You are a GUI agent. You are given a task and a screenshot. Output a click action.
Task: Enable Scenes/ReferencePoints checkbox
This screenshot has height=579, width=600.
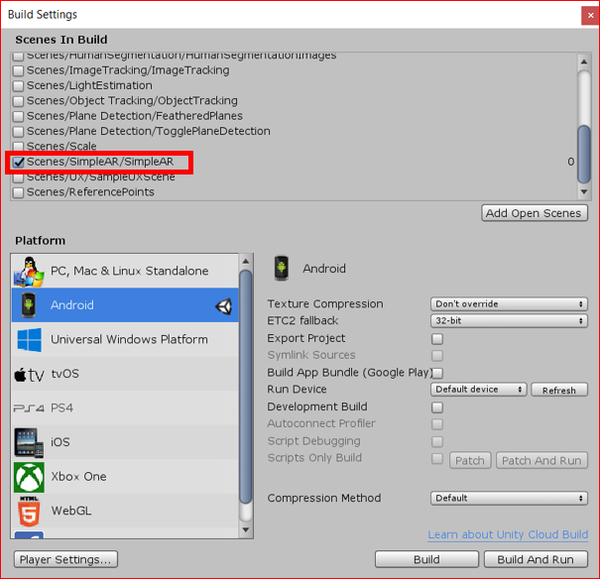[18, 192]
